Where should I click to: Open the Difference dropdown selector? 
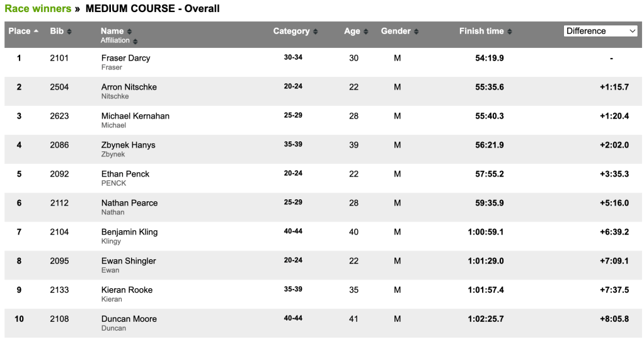click(600, 31)
